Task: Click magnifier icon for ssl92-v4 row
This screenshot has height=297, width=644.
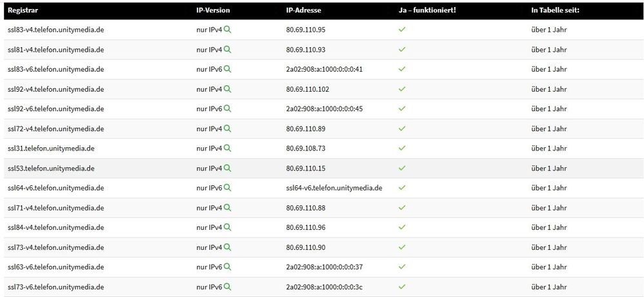Action: tap(227, 89)
